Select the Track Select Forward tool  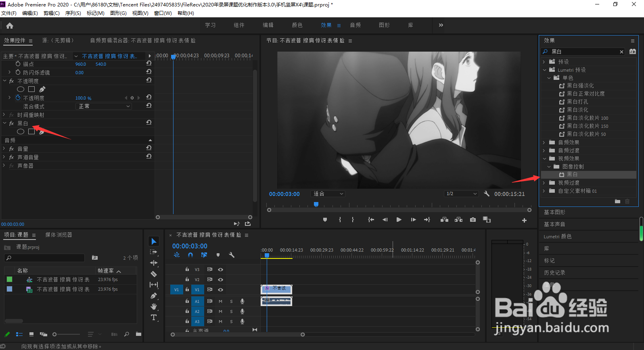tap(153, 252)
